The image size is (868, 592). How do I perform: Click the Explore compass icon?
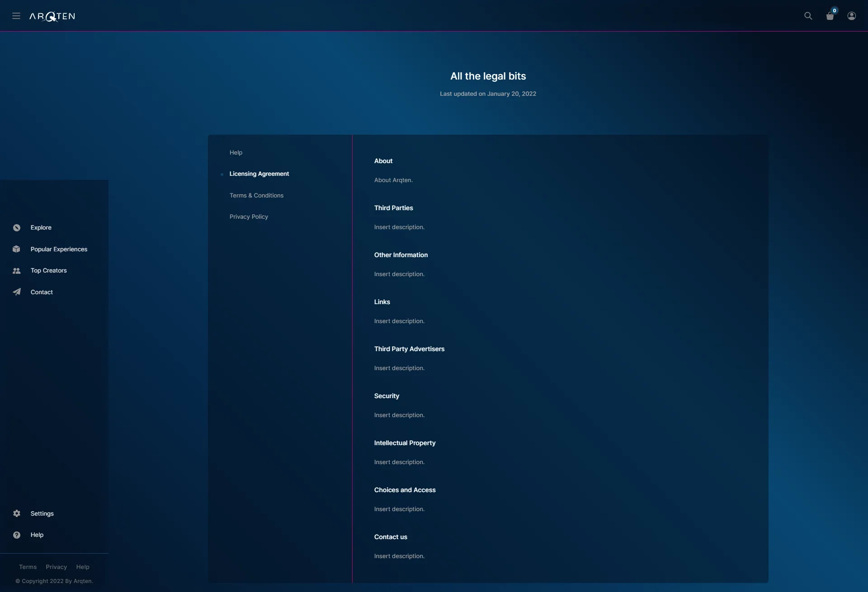pos(17,228)
